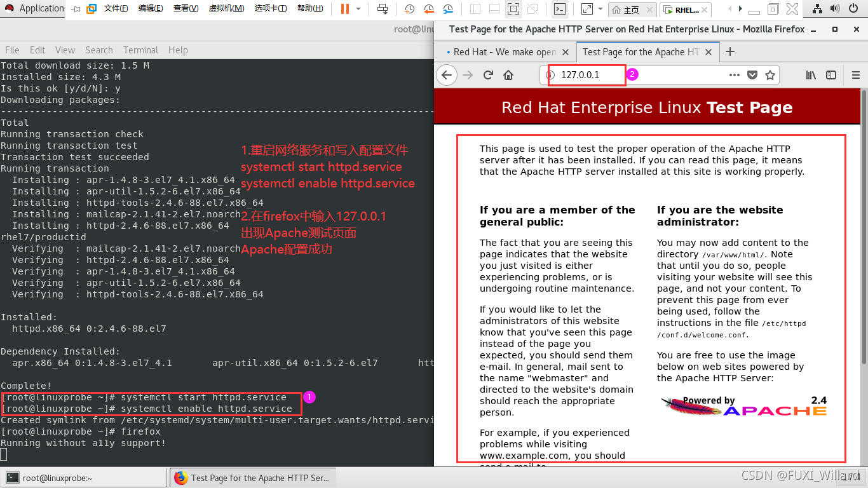Click the 127.0.0.1 address bar field
The width and height of the screenshot is (868, 488).
[x=659, y=75]
